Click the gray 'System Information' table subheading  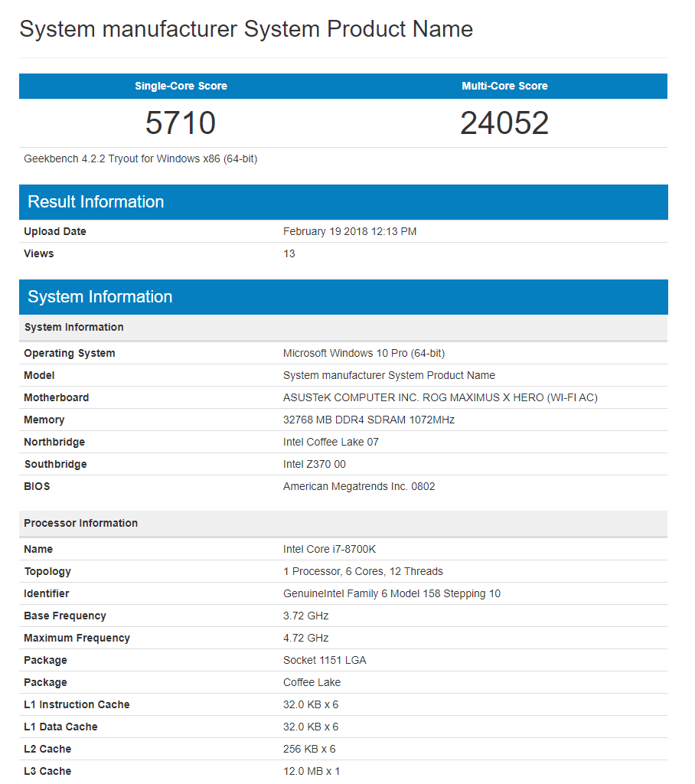pos(344,328)
